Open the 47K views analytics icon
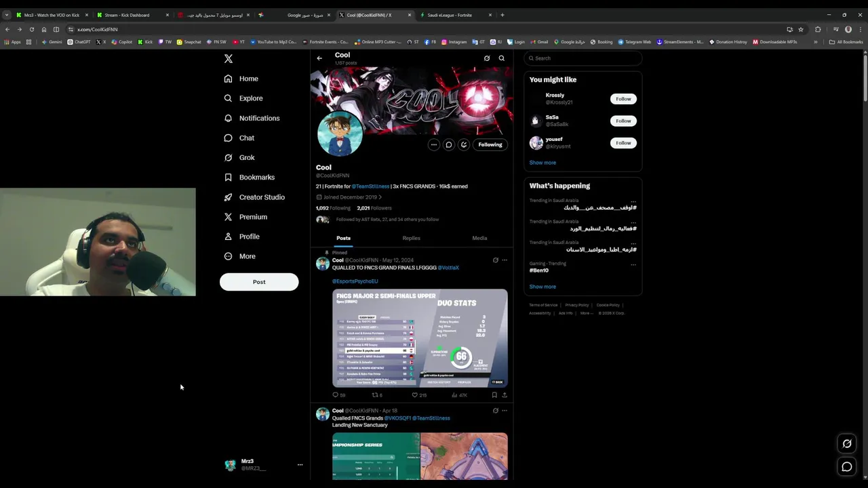 coord(455,394)
